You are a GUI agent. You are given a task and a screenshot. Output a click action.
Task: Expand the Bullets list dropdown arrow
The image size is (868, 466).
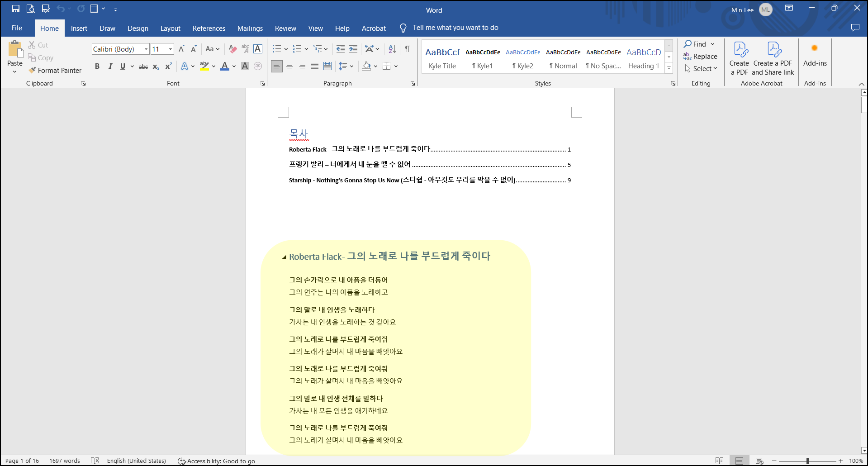[286, 49]
